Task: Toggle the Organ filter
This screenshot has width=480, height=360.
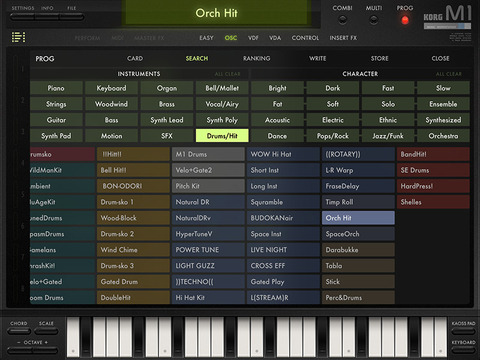Action: 167,88
